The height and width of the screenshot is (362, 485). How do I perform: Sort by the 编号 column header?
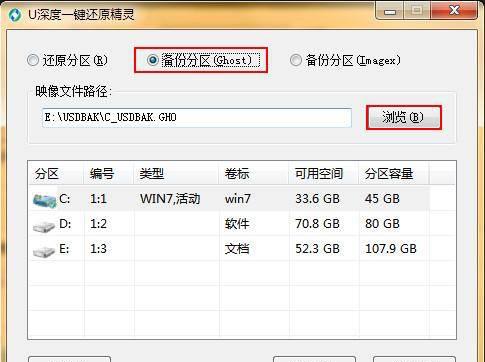pos(108,173)
